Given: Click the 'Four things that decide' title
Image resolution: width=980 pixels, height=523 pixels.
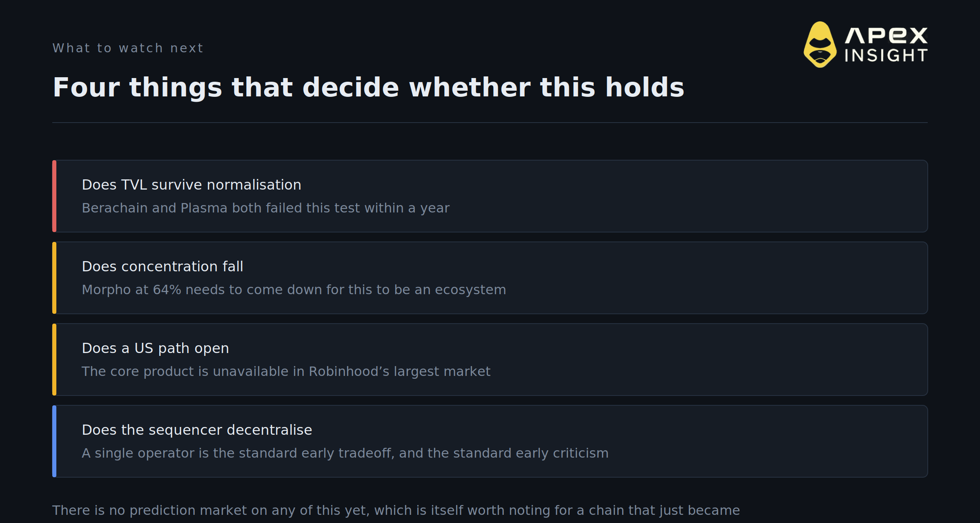Looking at the screenshot, I should click(x=368, y=87).
